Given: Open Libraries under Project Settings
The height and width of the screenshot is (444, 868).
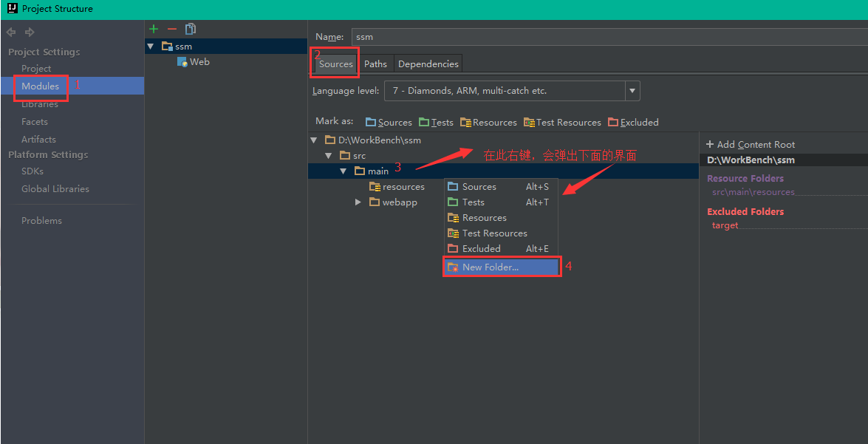Looking at the screenshot, I should click(40, 104).
